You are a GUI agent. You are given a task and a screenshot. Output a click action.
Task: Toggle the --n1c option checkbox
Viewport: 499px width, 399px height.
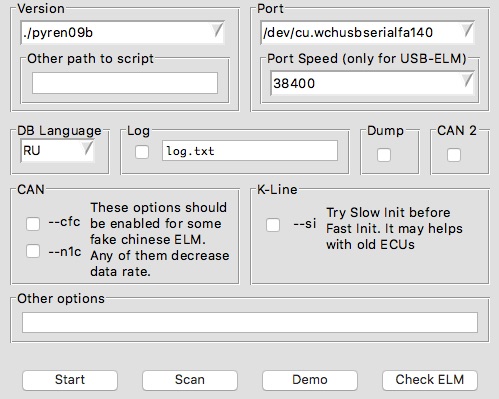pyautogui.click(x=33, y=251)
